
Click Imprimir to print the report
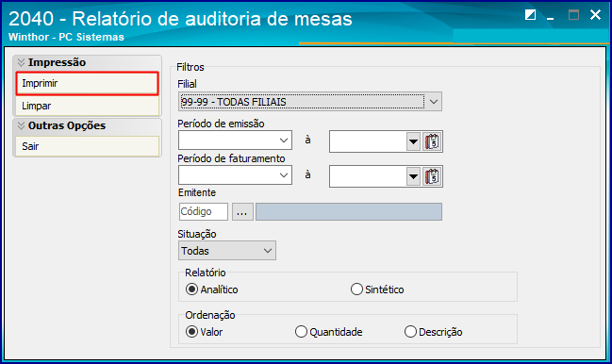(88, 84)
